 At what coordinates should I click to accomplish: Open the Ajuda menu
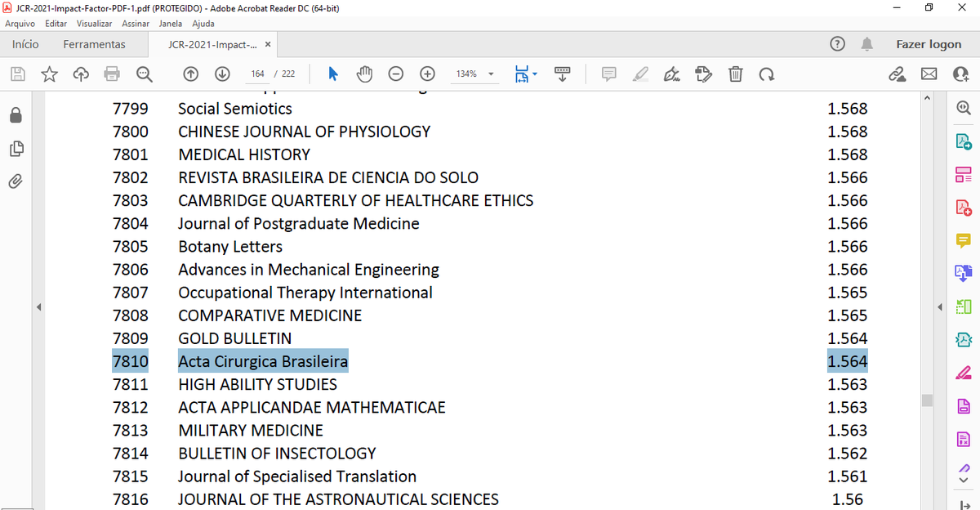(203, 24)
